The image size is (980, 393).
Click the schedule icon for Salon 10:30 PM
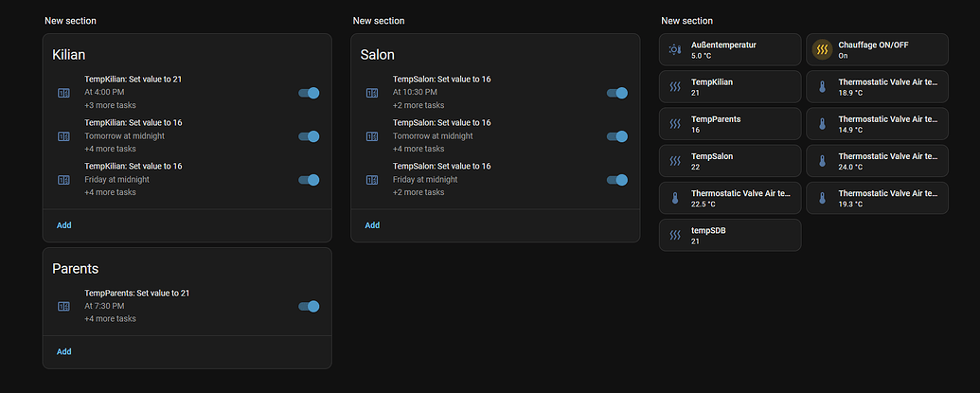coord(372,93)
